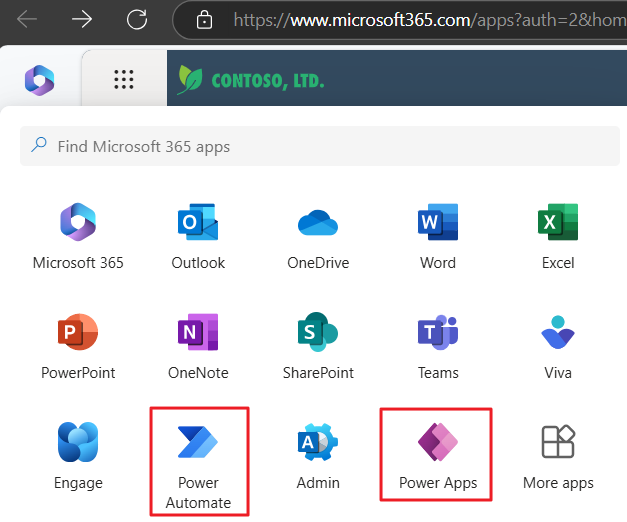Go back with browser back arrow
627x522 pixels.
tap(27, 19)
